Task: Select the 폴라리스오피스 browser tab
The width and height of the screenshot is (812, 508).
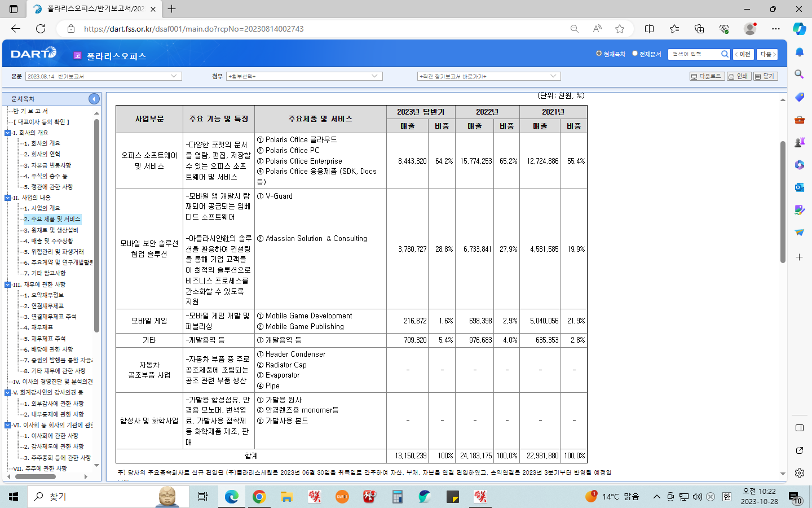Action: 94,9
